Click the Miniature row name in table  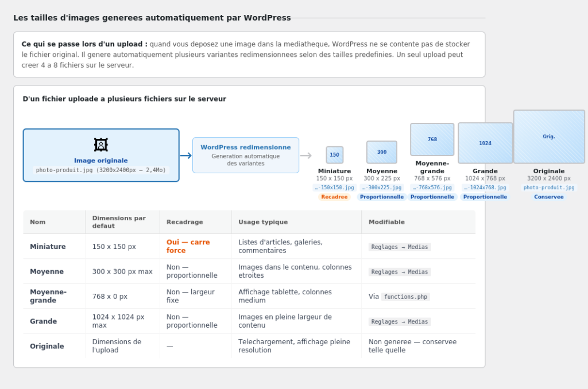click(48, 247)
